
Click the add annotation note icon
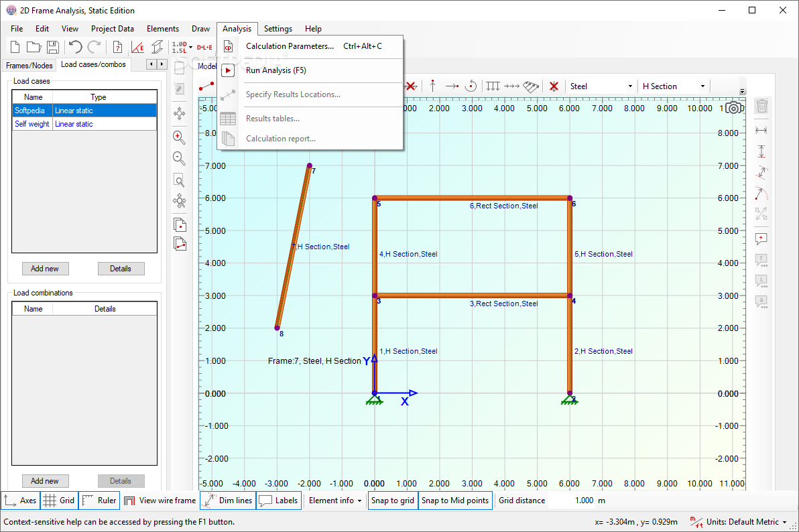[761, 239]
